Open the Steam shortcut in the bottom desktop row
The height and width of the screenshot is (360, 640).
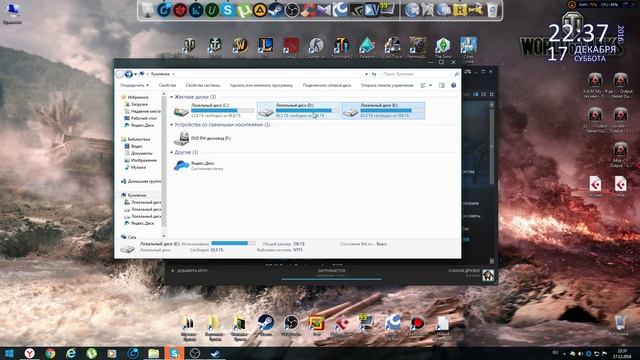click(265, 324)
